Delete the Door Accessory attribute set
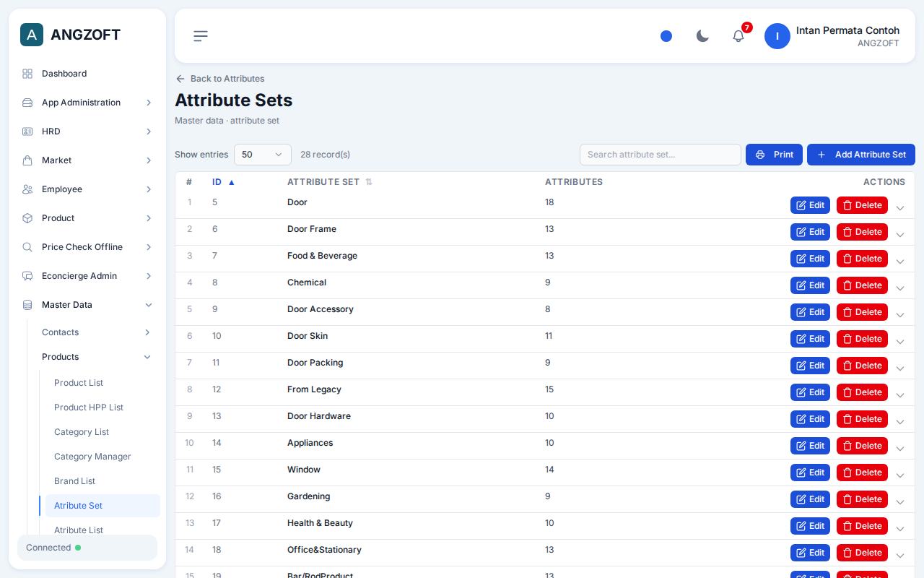 click(862, 312)
